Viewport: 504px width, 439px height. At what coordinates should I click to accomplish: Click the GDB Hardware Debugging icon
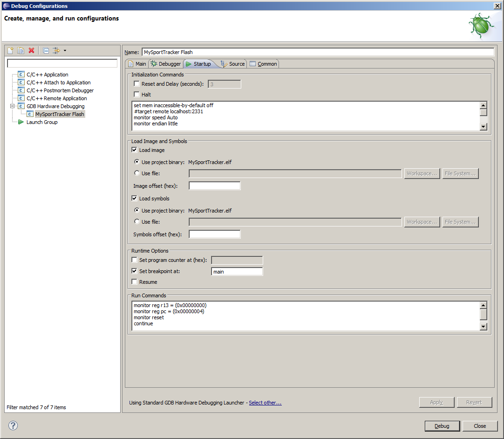(21, 106)
